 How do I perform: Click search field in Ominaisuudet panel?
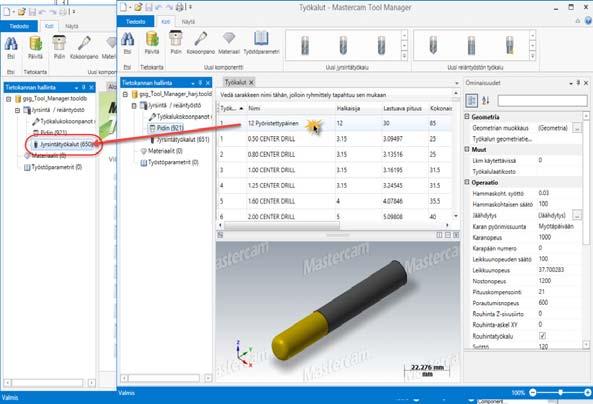click(x=542, y=101)
